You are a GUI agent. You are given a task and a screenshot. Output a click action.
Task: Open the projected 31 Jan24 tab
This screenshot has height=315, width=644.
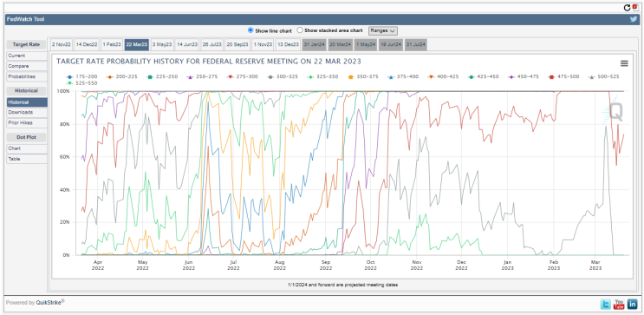314,44
